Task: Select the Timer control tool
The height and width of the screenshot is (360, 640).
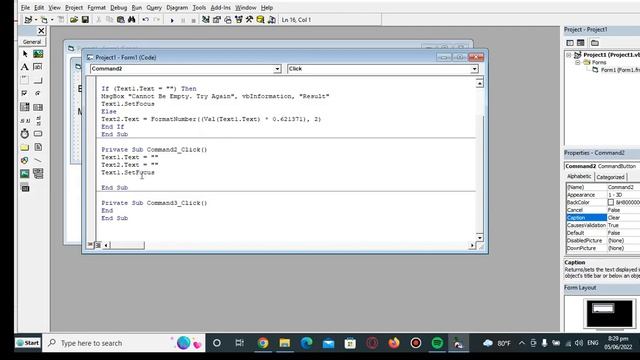Action: coord(25,133)
